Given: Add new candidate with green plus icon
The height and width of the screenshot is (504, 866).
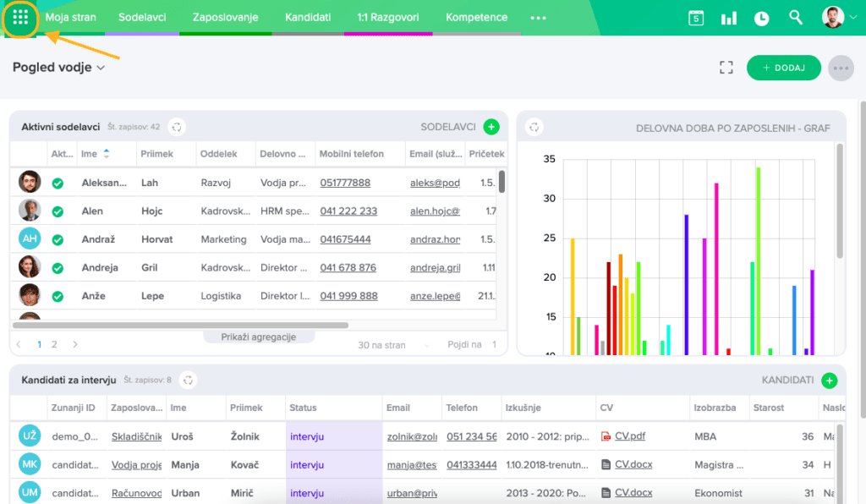Looking at the screenshot, I should (829, 381).
